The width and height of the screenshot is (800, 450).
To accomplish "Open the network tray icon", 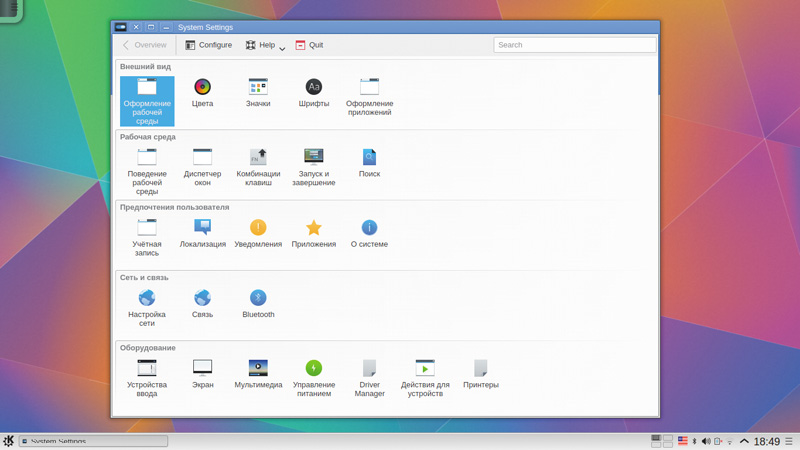I will pos(730,442).
